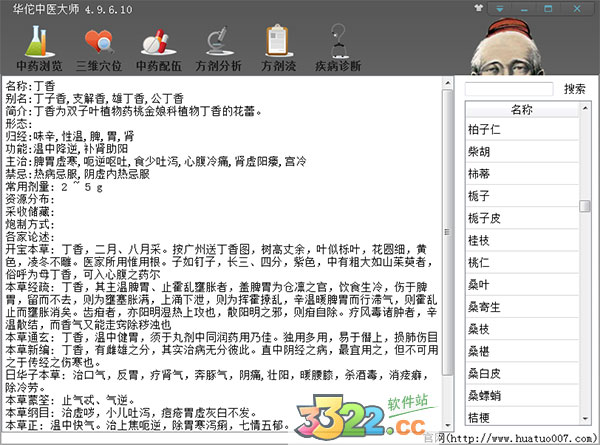Screen dimensions: 600x445
Task: Click the 名称 column header
Action: [x=522, y=109]
